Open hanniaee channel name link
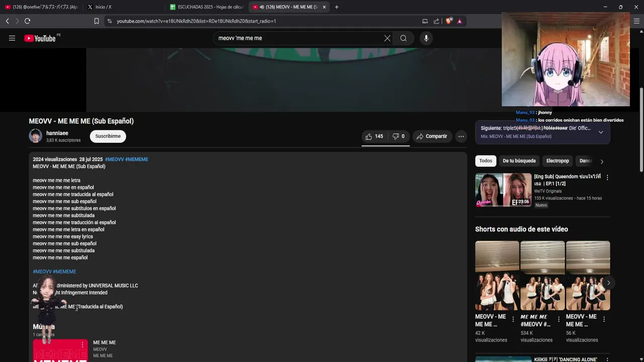Viewport: 644px width, 362px height. coord(57,133)
